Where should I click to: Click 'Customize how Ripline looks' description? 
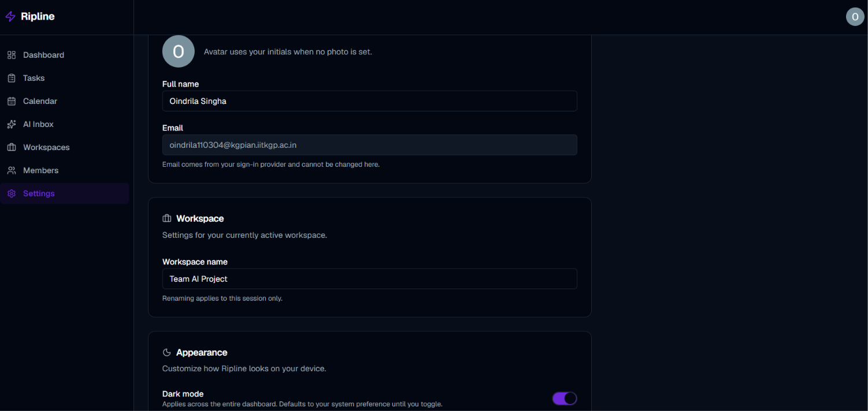click(244, 368)
